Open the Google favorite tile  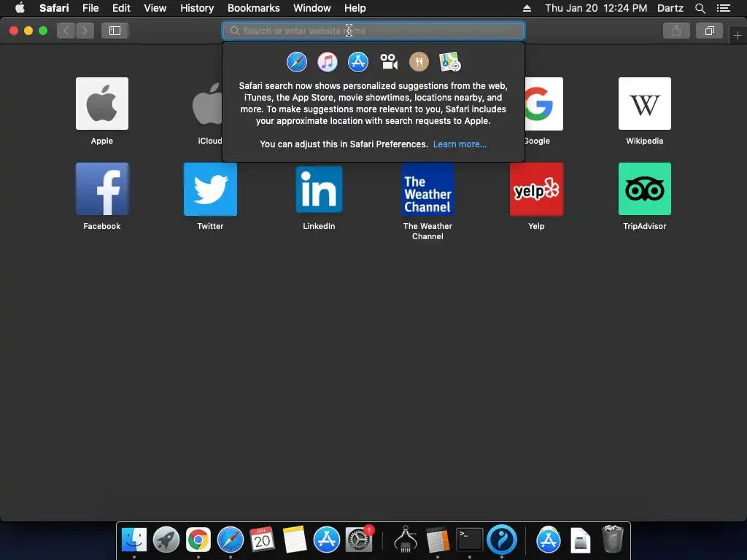click(543, 104)
